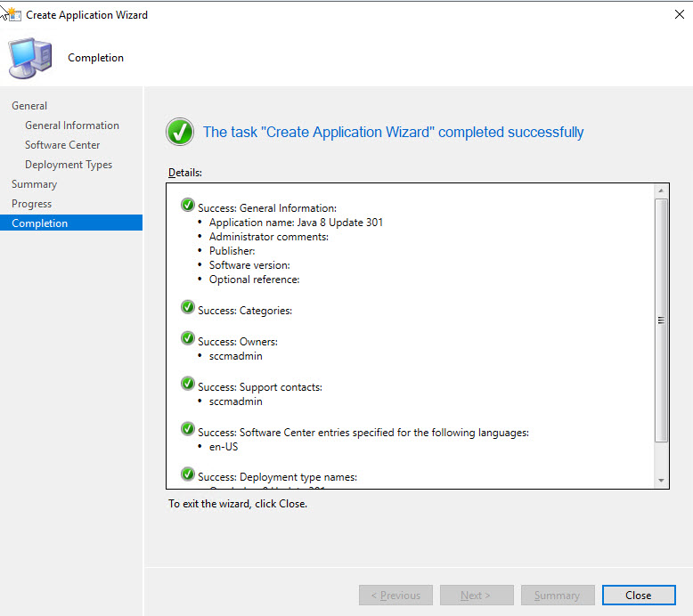This screenshot has height=616, width=693.
Task: Click the large green success checkmark icon
Action: point(180,133)
